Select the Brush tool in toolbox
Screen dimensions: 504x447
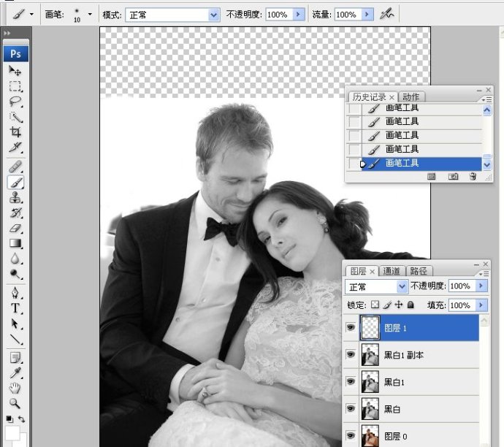tap(15, 183)
